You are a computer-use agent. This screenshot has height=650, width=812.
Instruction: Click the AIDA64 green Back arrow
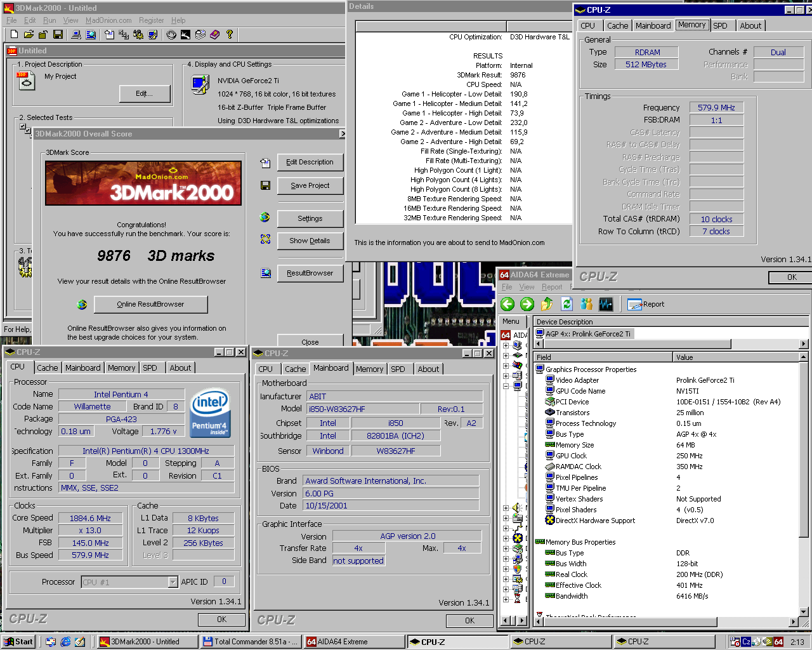pos(507,304)
